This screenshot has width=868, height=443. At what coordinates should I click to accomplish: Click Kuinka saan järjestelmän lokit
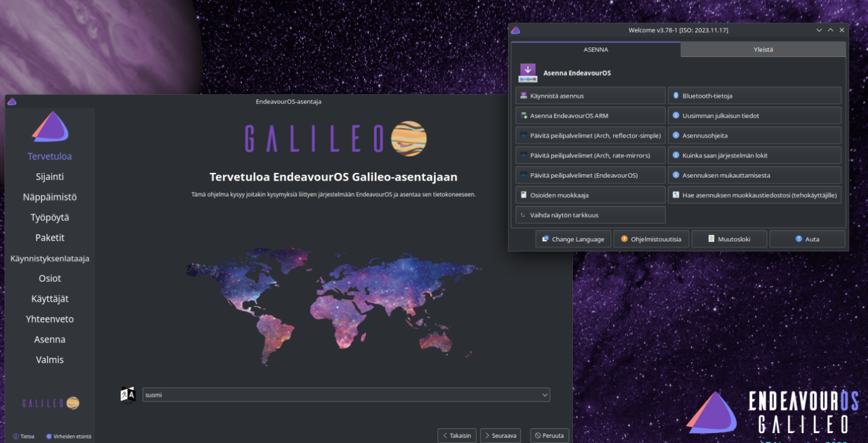tap(754, 155)
